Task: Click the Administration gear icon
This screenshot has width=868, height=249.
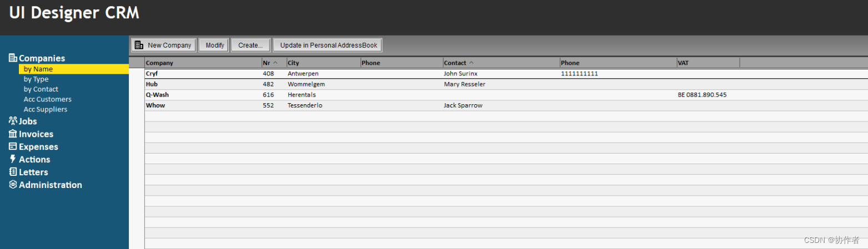Action: (13, 185)
